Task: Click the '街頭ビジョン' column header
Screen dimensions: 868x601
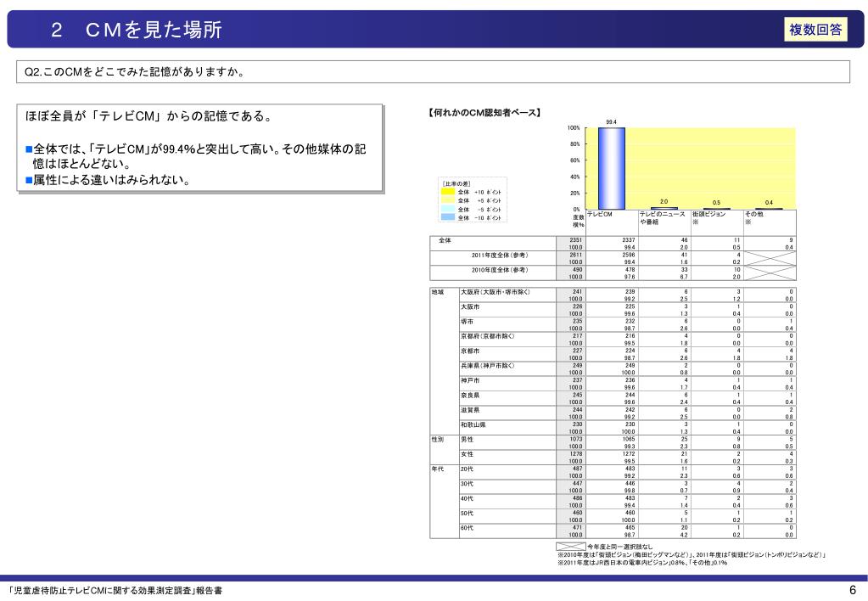Action: click(x=708, y=215)
